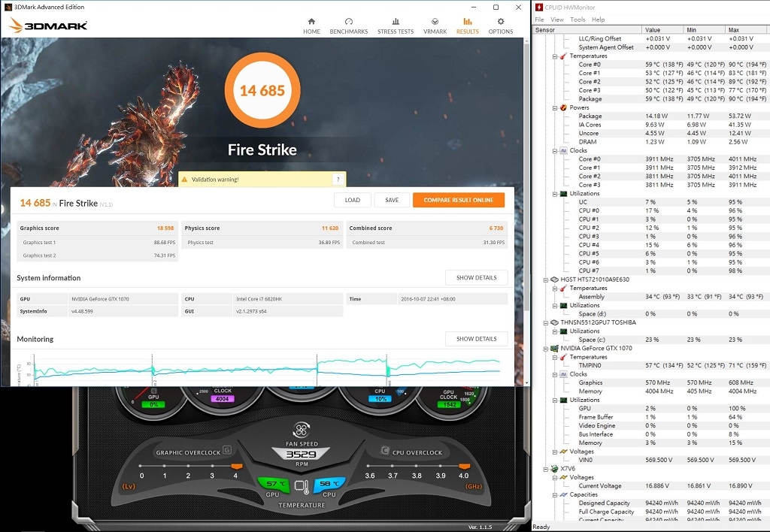This screenshot has width=770, height=532.
Task: Click the GRAPHIC OVERCLOCK G icon
Action: pyautogui.click(x=227, y=449)
